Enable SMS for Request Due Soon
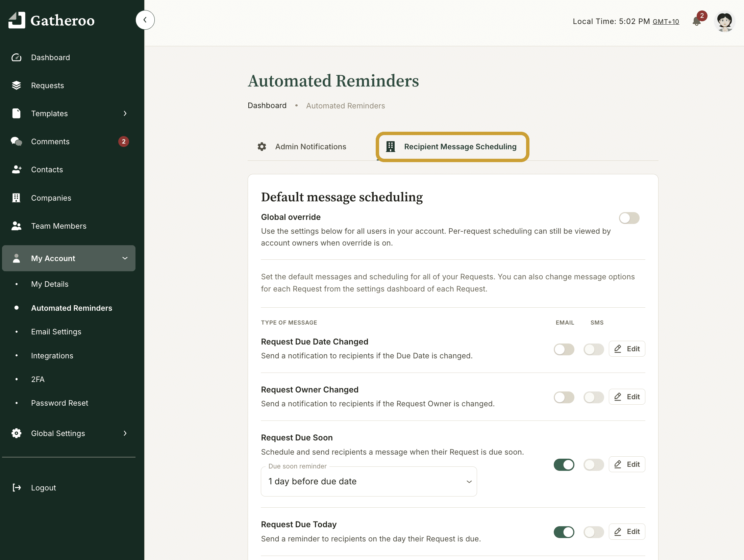 click(x=594, y=465)
